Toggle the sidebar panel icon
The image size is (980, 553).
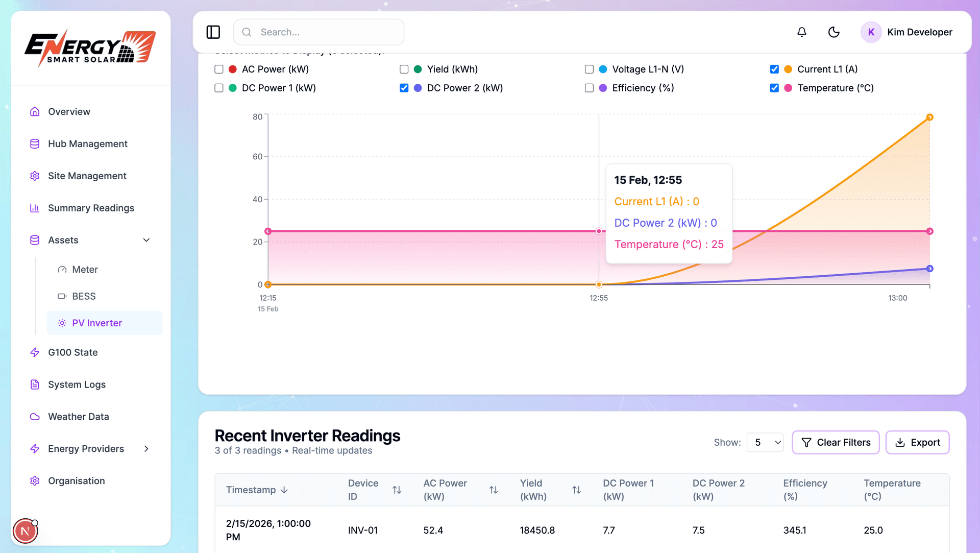point(213,32)
